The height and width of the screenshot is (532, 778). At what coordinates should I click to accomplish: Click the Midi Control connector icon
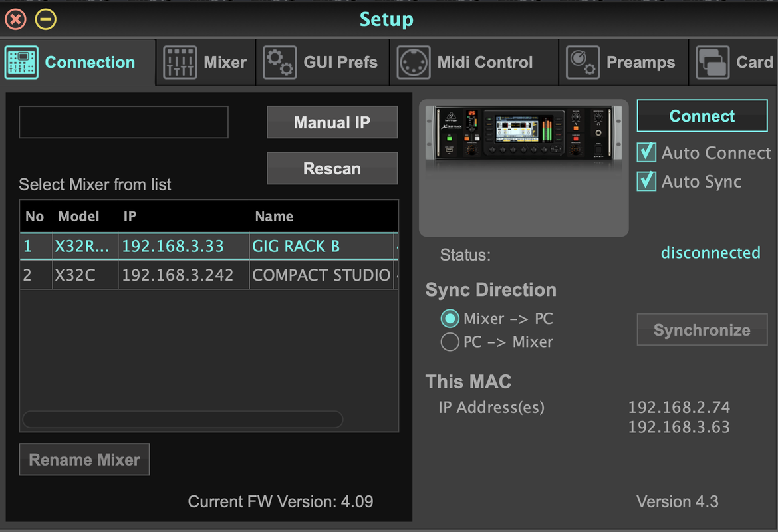tap(414, 63)
